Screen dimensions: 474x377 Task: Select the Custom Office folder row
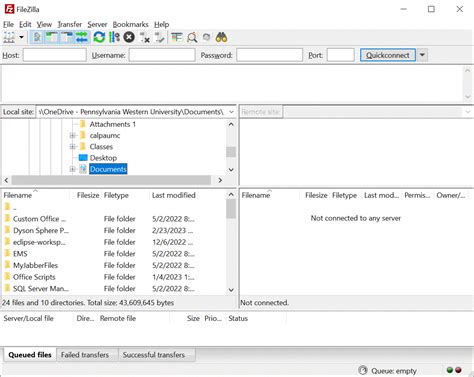coord(114,219)
